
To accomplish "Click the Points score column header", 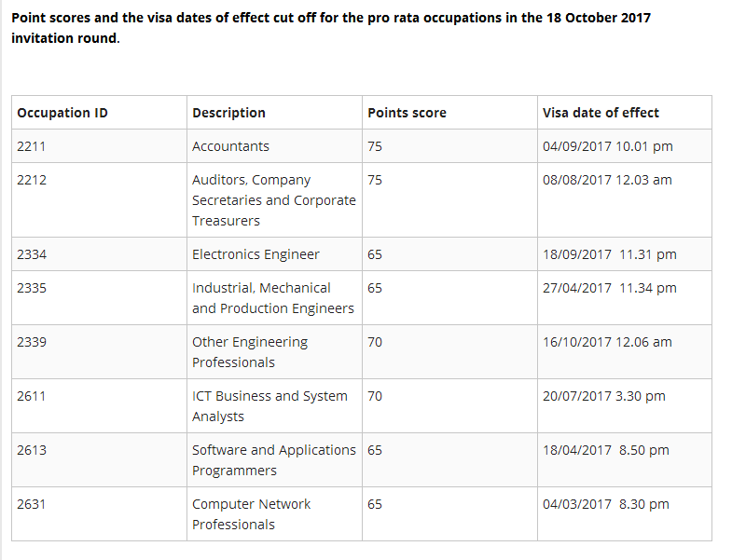I will [x=407, y=113].
